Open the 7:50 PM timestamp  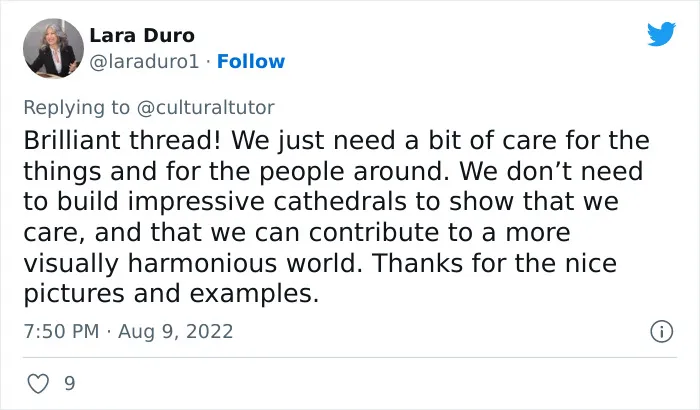point(61,331)
